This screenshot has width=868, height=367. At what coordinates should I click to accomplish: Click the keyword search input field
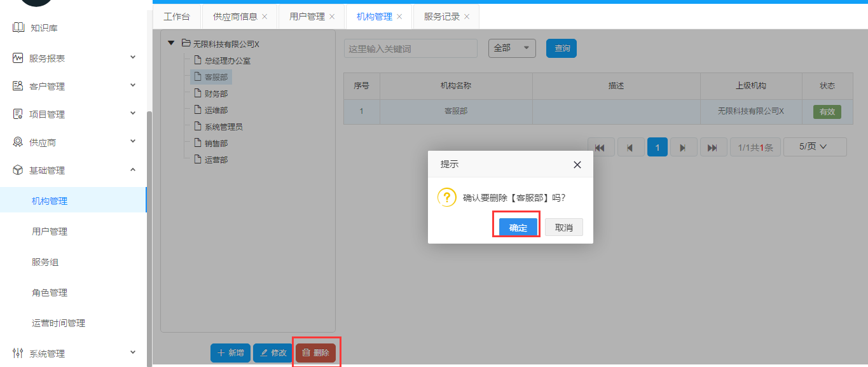(x=410, y=48)
